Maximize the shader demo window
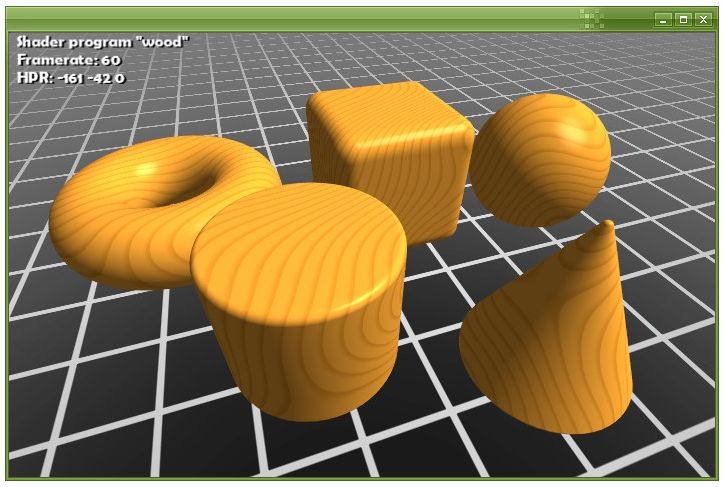The height and width of the screenshot is (487, 725). [683, 19]
